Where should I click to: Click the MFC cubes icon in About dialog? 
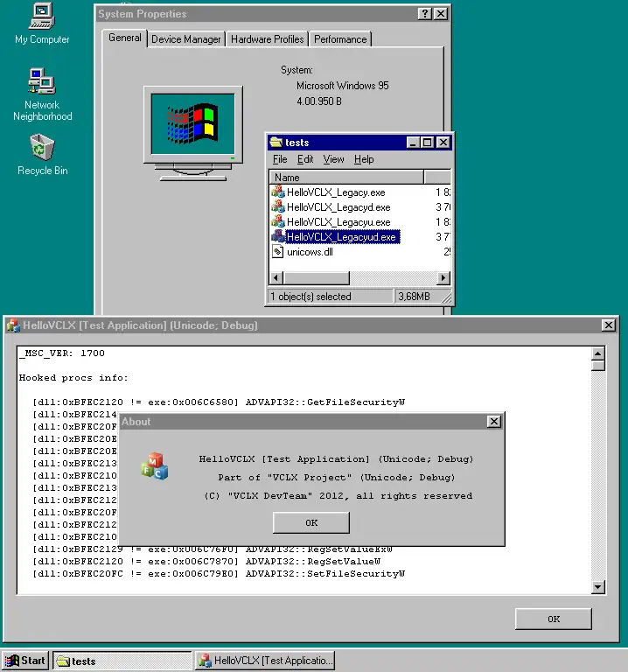(155, 466)
